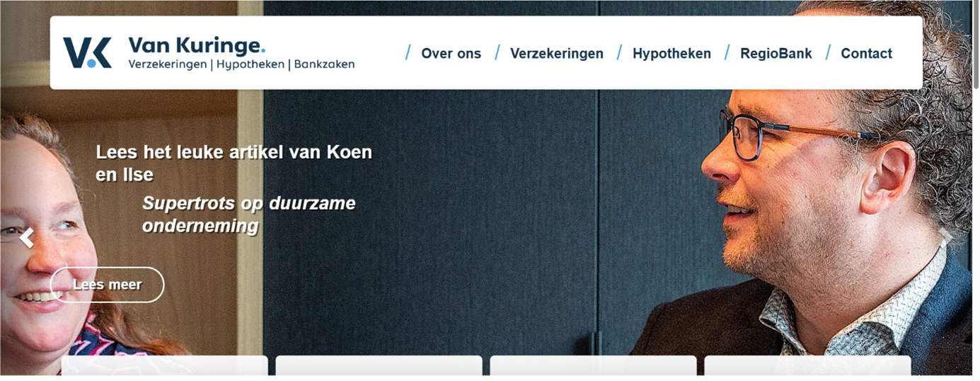Viewport: 980px width, 381px height.
Task: Click the Supertrots op duurzame onderneming subtitle
Action: (x=249, y=215)
